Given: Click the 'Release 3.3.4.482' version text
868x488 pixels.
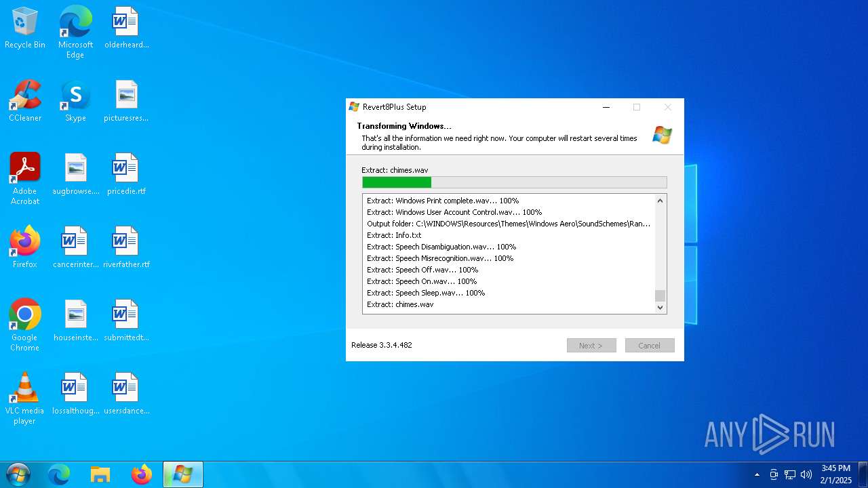Looking at the screenshot, I should (x=382, y=345).
